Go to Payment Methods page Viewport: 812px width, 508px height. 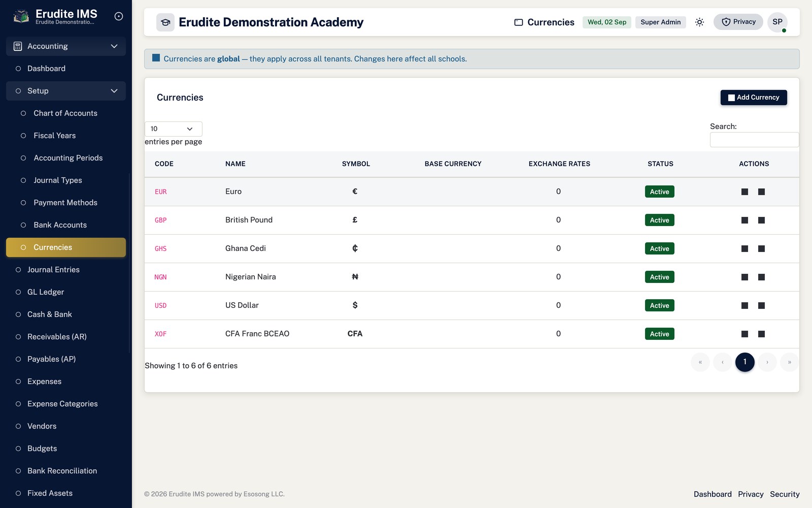pyautogui.click(x=66, y=203)
